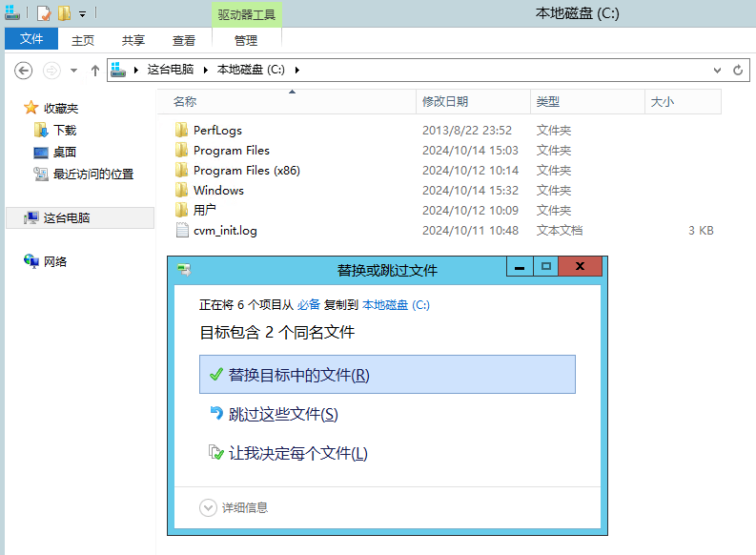Viewport: 756px width, 555px height.
Task: Click the 必备 source folder link
Action: coord(309,305)
